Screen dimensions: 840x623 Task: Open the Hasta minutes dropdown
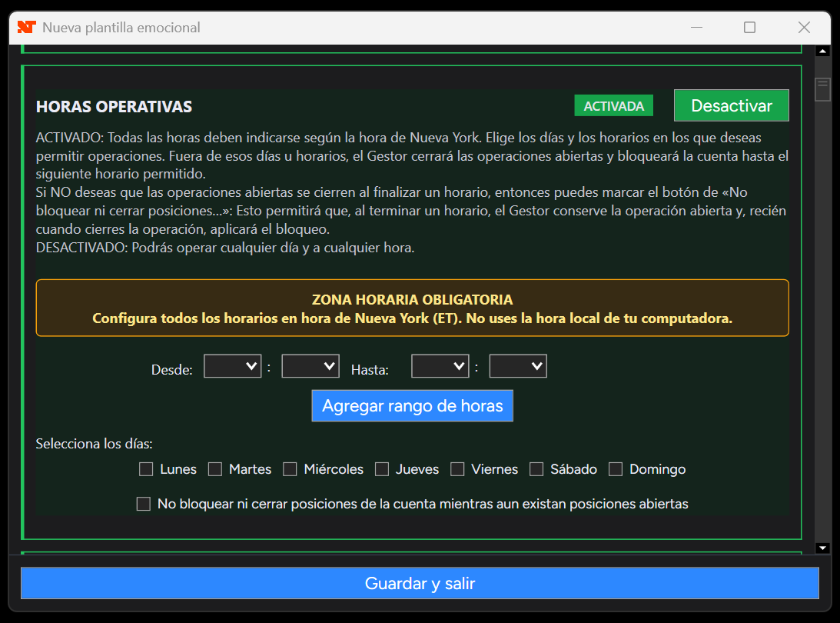(518, 366)
